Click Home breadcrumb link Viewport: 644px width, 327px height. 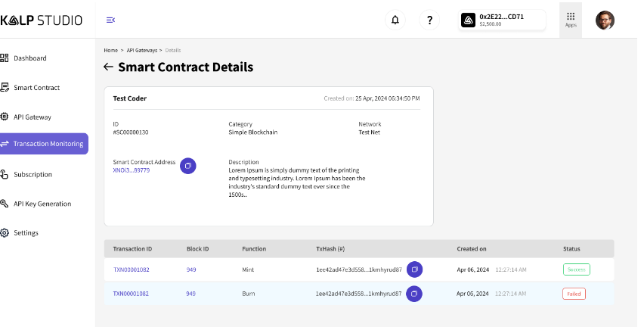click(110, 50)
